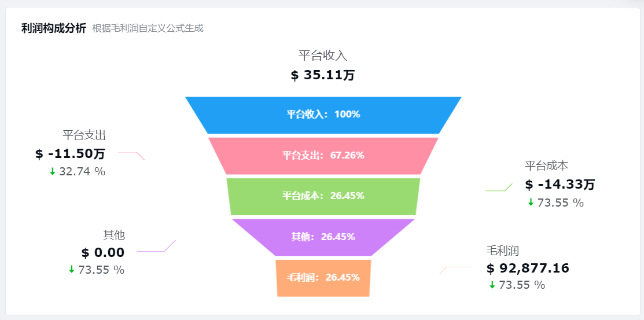Click the green down arrow beside 32.74 %
This screenshot has width=644, height=320.
[x=53, y=172]
